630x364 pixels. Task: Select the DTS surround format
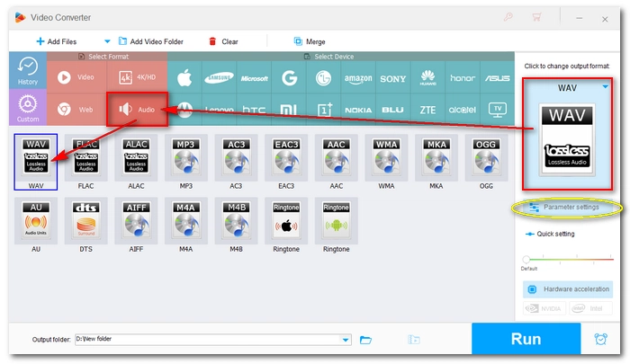(86, 221)
